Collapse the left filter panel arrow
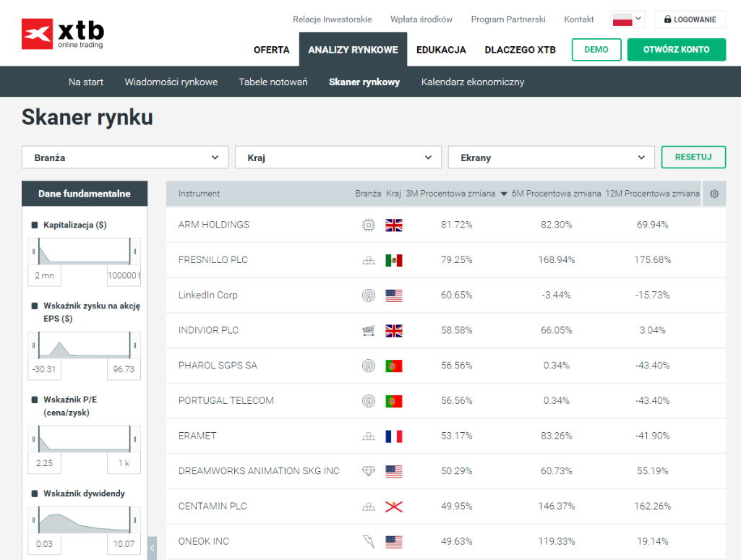Viewport: 741px width, 560px height. 152,548
